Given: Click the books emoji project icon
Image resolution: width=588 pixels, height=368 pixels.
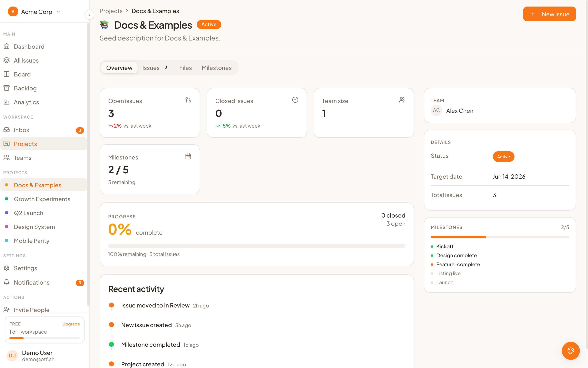Looking at the screenshot, I should pyautogui.click(x=105, y=25).
